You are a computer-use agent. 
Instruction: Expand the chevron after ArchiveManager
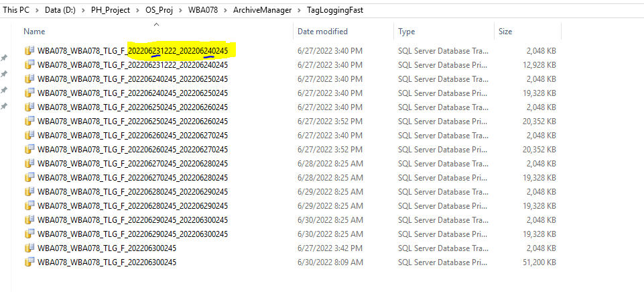(300, 10)
